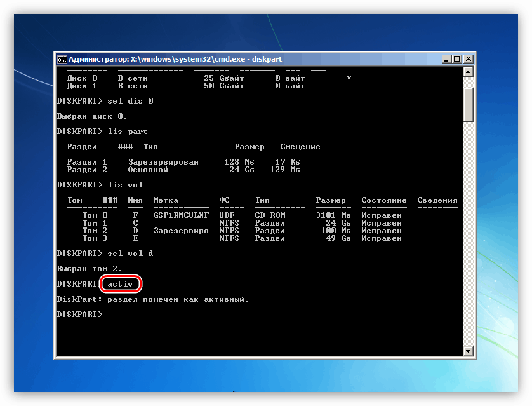Image resolution: width=532 pixels, height=406 pixels.
Task: Click the 'Сведения' column header
Action: click(x=437, y=200)
